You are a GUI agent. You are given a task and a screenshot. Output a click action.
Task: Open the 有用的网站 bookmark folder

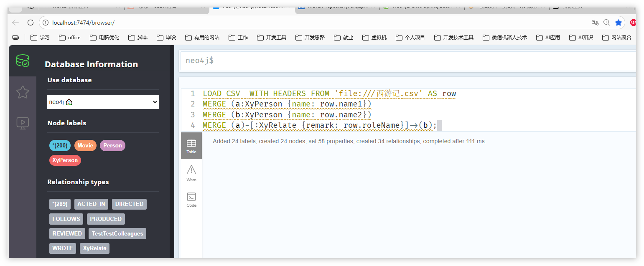click(x=202, y=37)
